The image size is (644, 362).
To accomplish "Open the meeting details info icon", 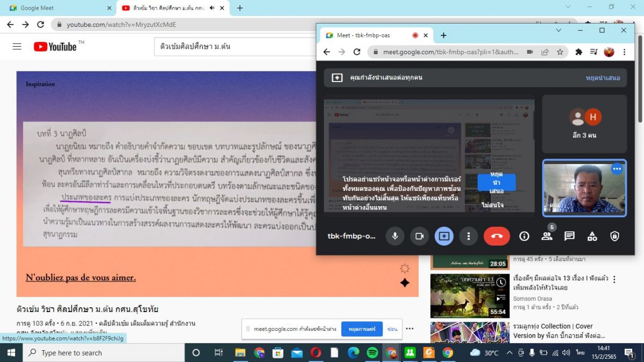I will (x=524, y=236).
